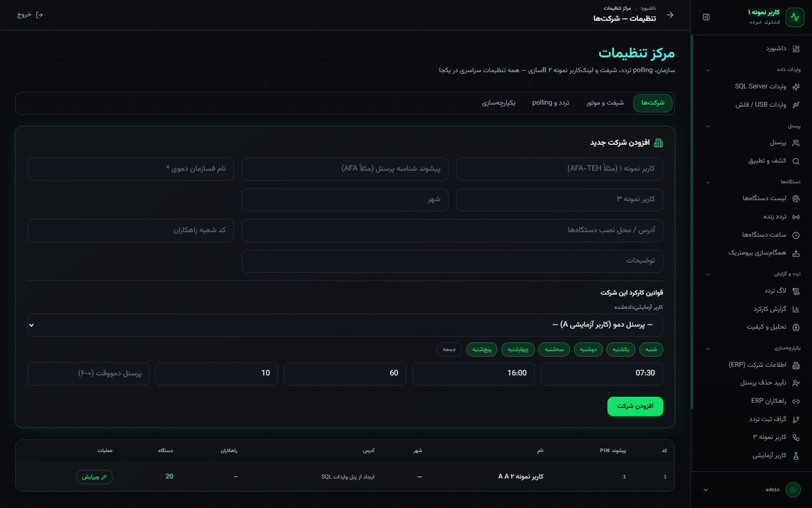Click خروج logout button
This screenshot has height=508, width=812.
(x=30, y=15)
